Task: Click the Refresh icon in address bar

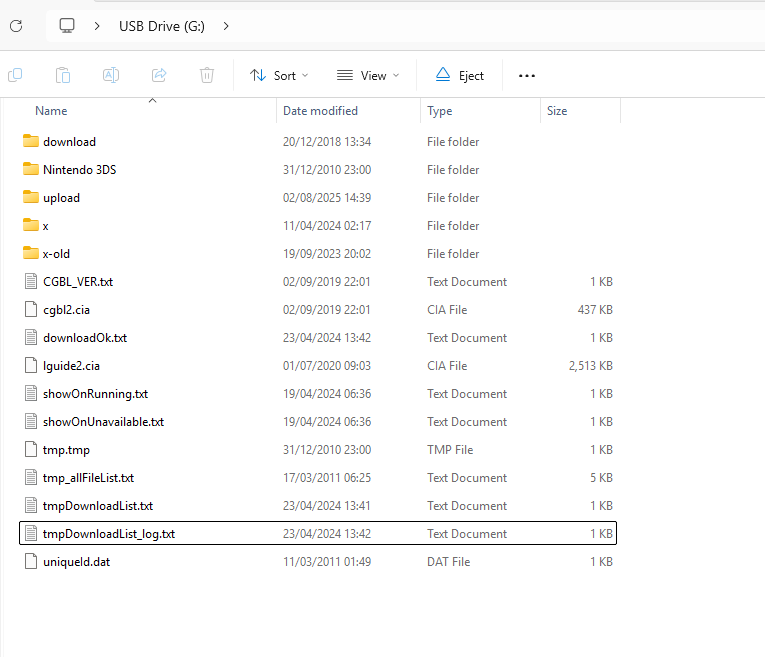Action: (x=16, y=26)
